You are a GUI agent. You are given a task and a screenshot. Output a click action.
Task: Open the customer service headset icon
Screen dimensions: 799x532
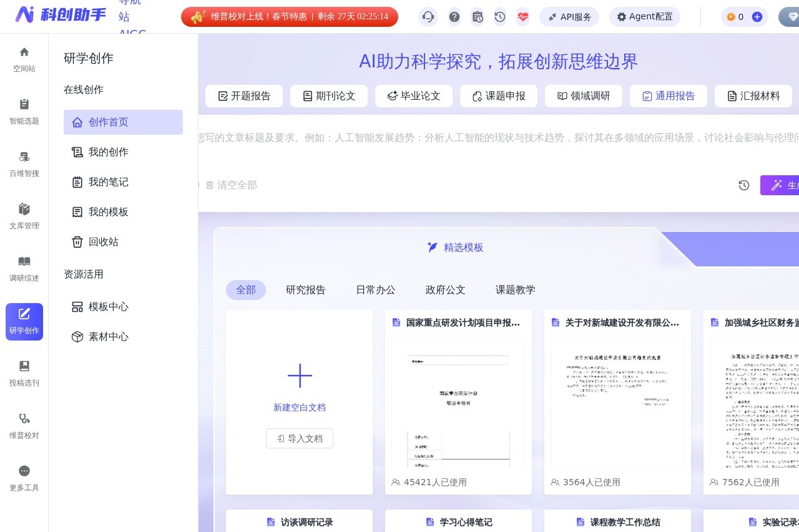click(x=428, y=17)
